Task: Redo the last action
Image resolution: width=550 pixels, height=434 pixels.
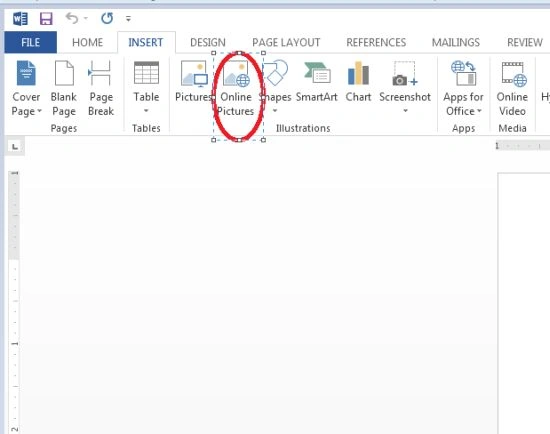Action: (107, 18)
